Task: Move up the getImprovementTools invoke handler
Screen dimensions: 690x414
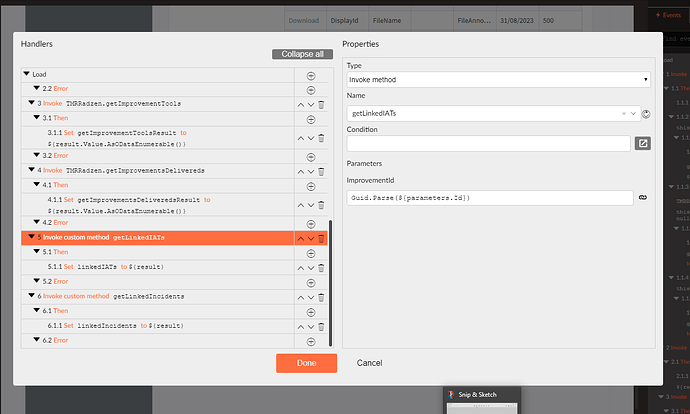Action: coord(301,105)
